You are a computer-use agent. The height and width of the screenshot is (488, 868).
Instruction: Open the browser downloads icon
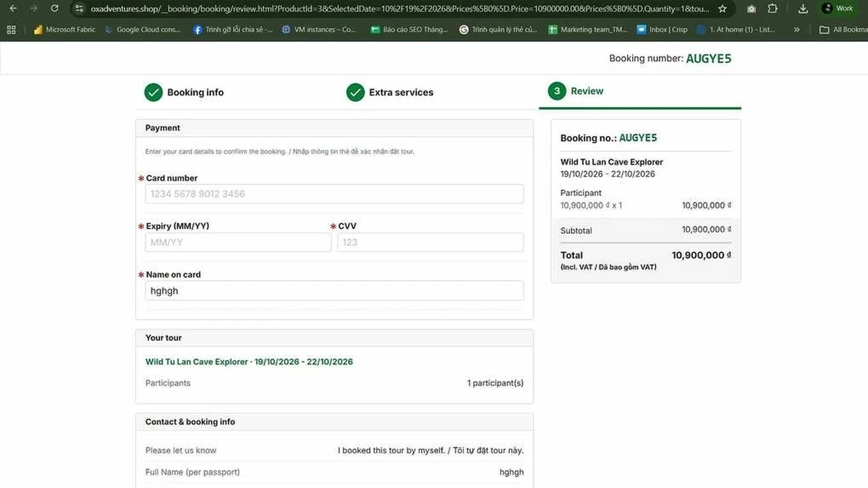[803, 9]
